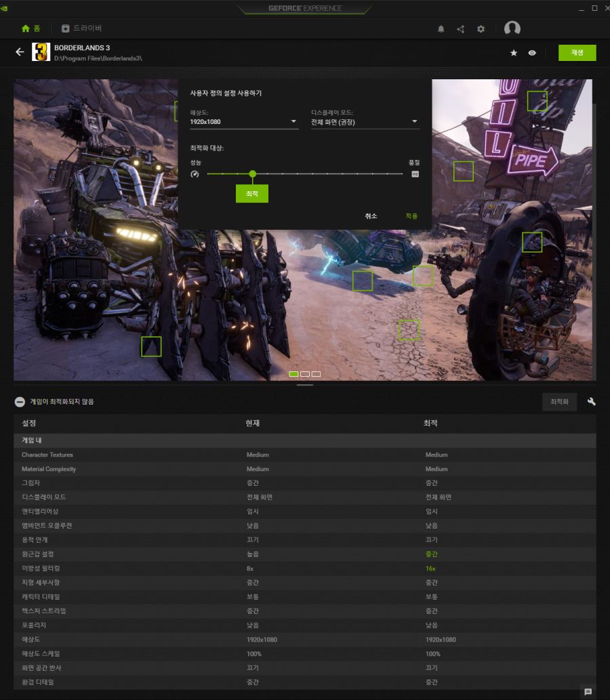Viewport: 610px width, 700px height.
Task: Click the notifications bell icon
Action: point(441,29)
